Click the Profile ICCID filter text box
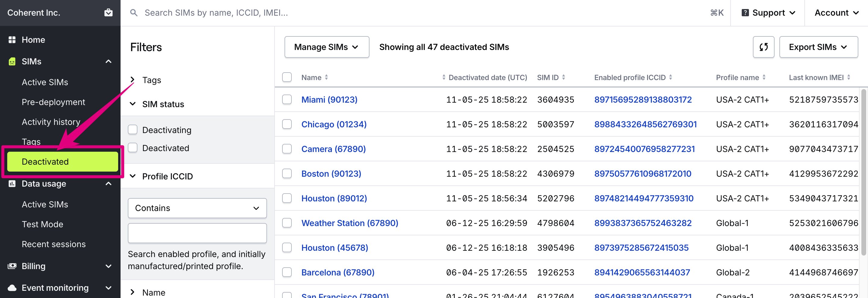 tap(197, 233)
